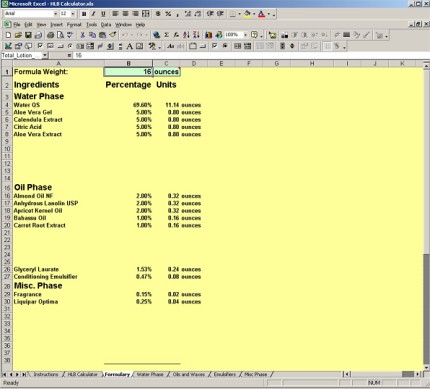Open the Name Box dropdown arrow
The height and width of the screenshot is (389, 430).
pos(45,55)
